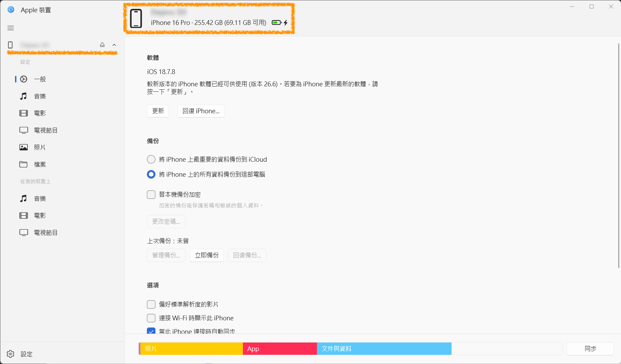Enable 偏好標準解析度的影片 checkbox

point(151,304)
